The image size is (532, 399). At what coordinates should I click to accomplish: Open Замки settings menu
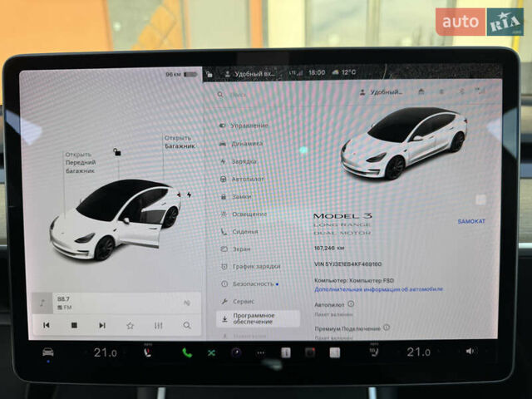tap(236, 196)
